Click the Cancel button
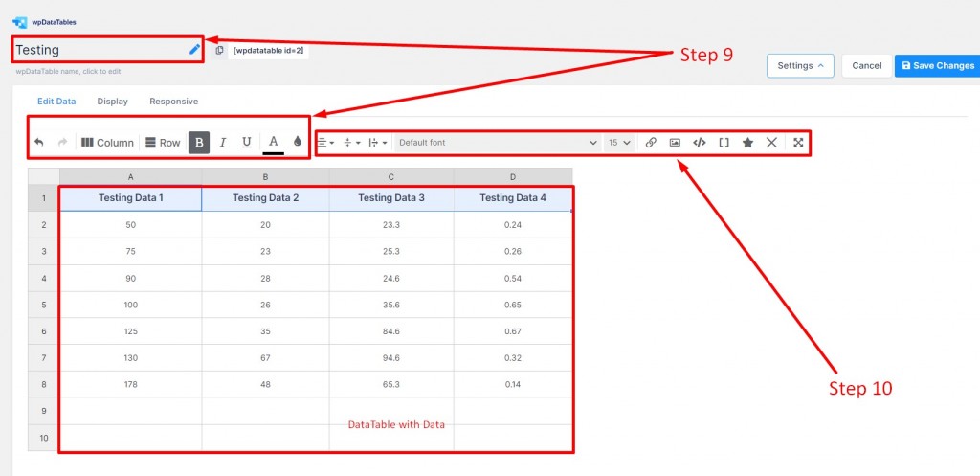The image size is (980, 476). [867, 65]
